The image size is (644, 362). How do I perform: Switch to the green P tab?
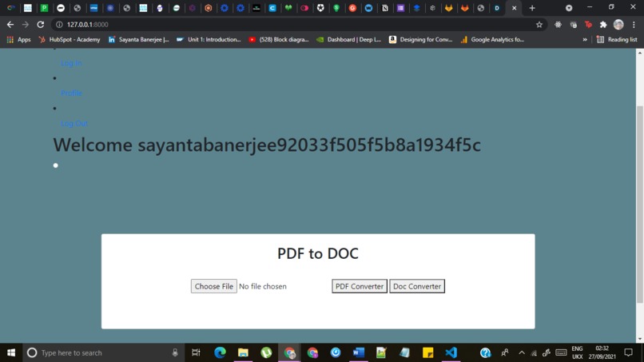[44, 8]
